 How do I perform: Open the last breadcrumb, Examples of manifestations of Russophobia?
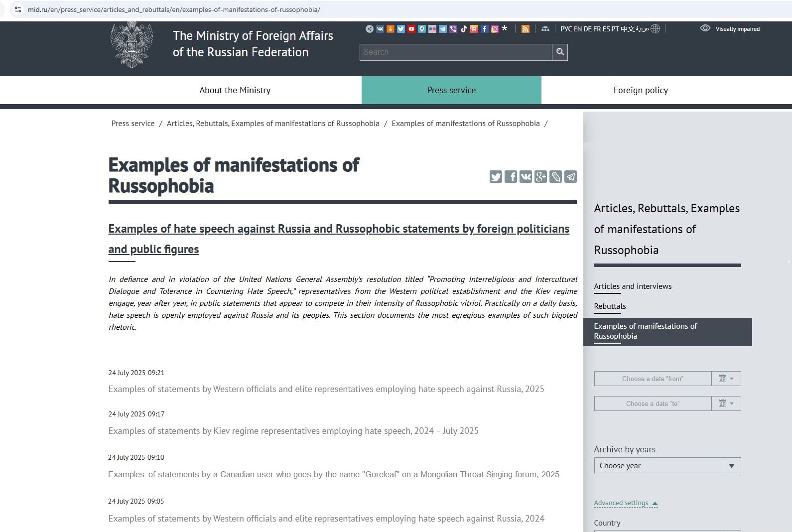pyautogui.click(x=466, y=124)
